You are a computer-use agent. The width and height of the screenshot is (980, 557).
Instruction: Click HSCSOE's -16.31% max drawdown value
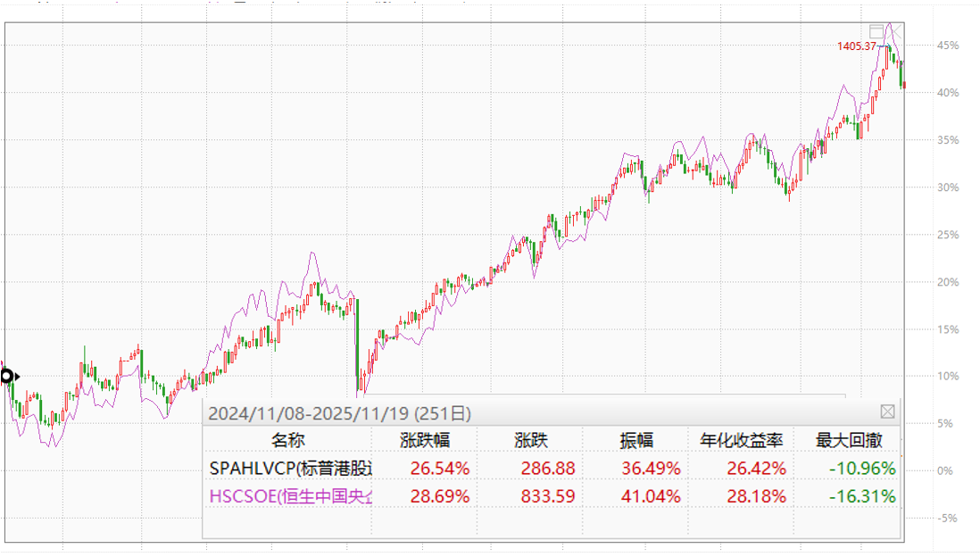(x=863, y=495)
